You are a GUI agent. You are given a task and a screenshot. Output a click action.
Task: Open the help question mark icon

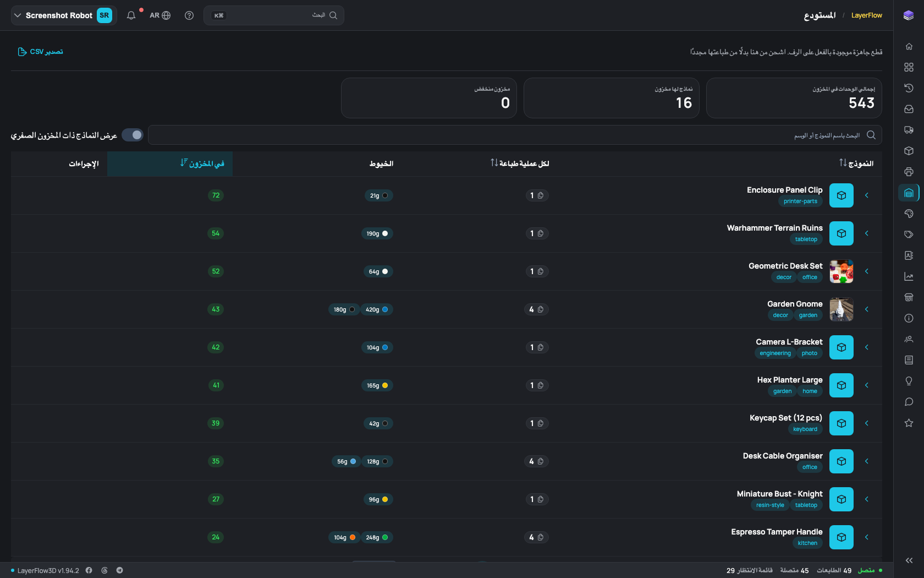189,15
